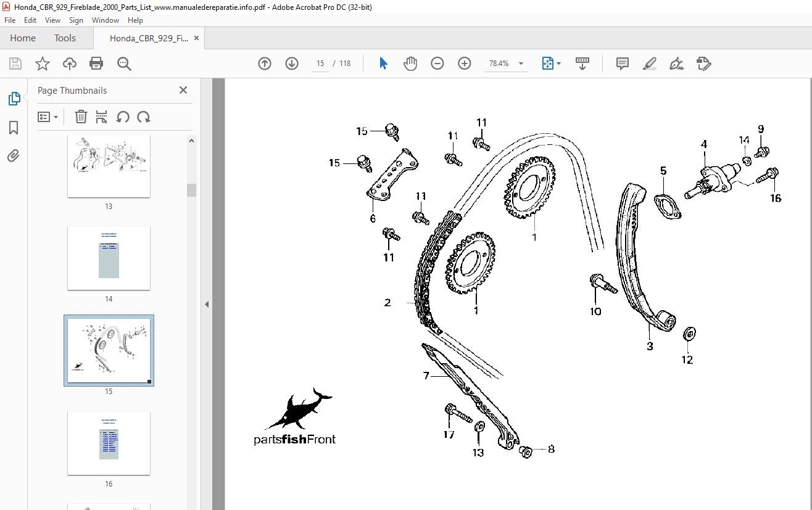Add a sticky note comment

623,64
